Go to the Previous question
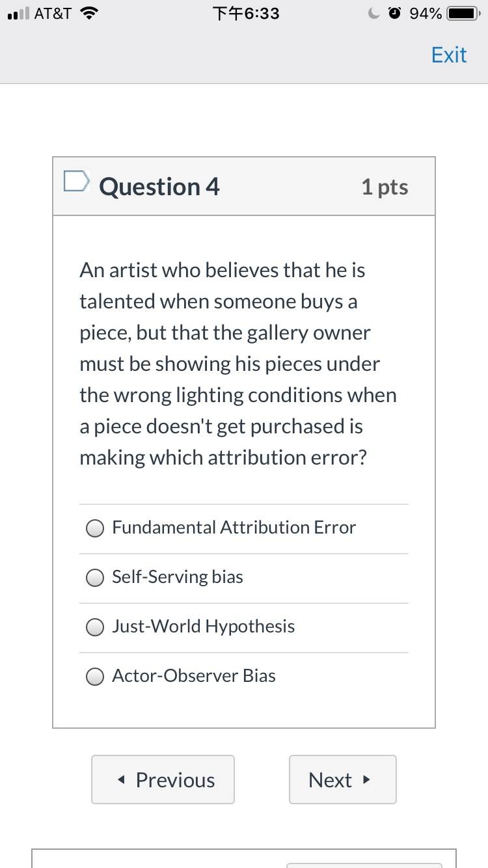 (163, 780)
